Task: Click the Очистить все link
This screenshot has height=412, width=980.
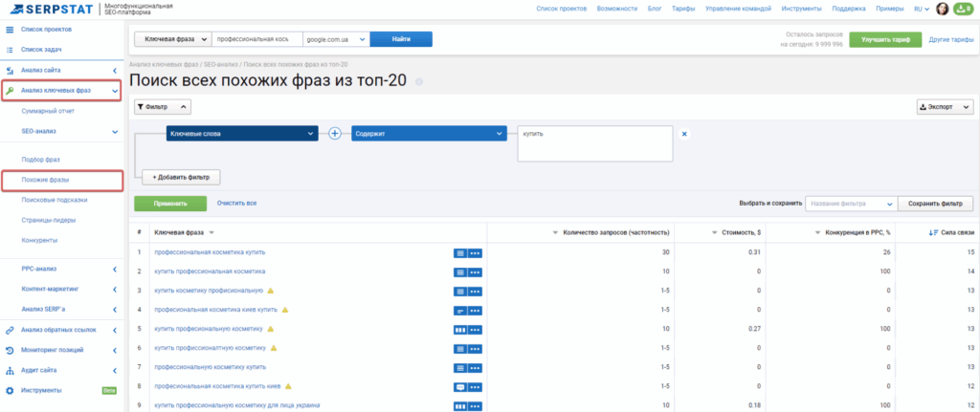Action: click(236, 204)
